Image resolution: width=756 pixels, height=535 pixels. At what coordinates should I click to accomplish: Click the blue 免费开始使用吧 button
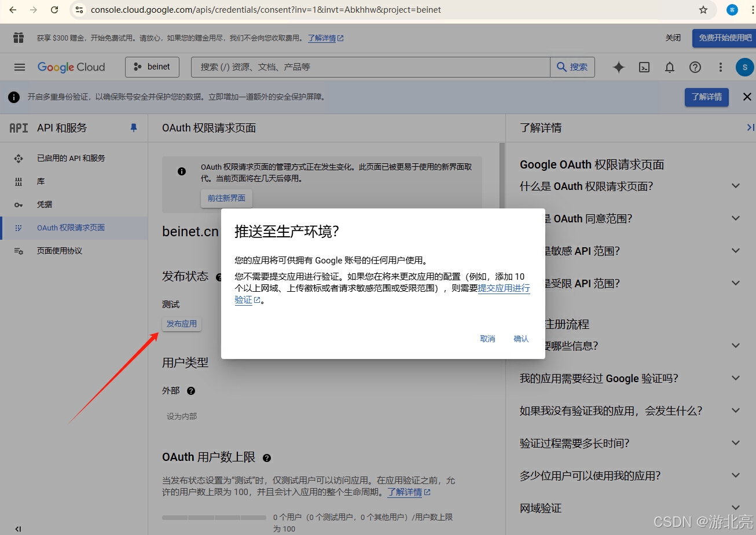pyautogui.click(x=725, y=38)
